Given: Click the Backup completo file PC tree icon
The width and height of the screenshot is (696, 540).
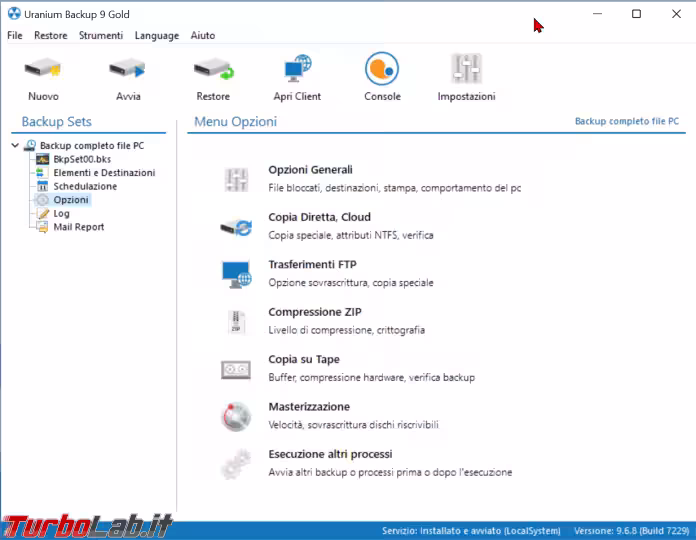Looking at the screenshot, I should 30,145.
